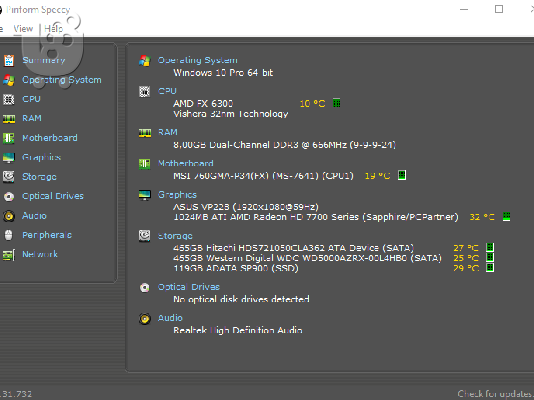Click the Audio heading link in the summary

(170, 318)
